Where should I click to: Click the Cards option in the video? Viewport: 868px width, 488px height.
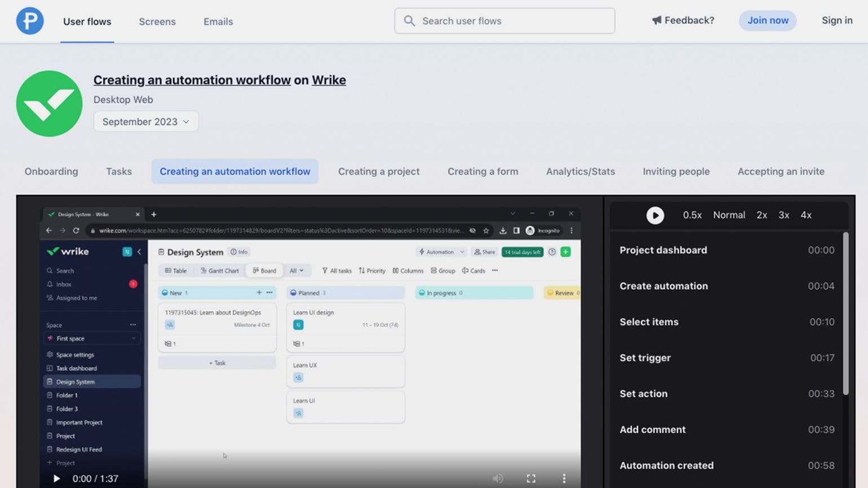(x=473, y=270)
